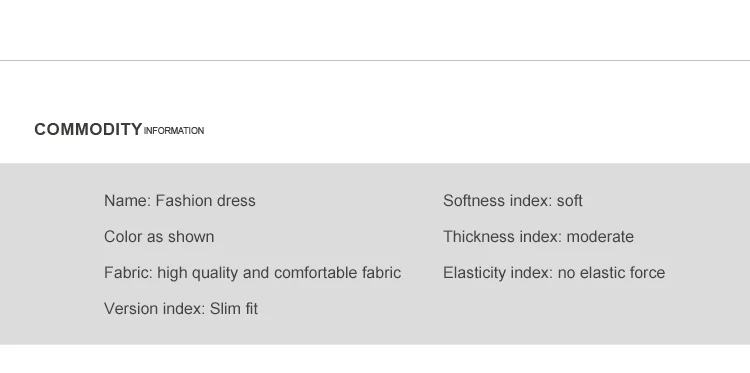Click the words 'high quality' in the Fabric line
Image resolution: width=750 pixels, height=373 pixels.
coord(198,273)
